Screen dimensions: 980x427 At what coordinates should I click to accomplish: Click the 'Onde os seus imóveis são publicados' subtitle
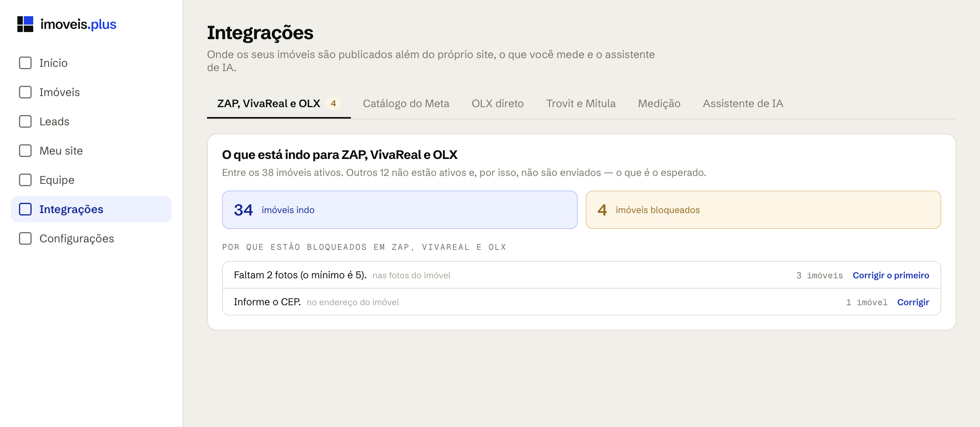tap(431, 61)
